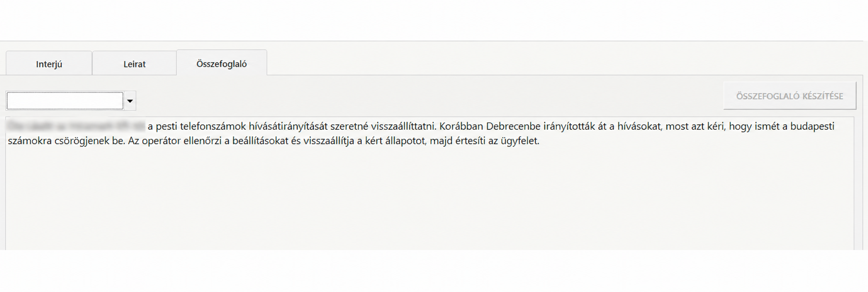Focus the empty combo box field

click(x=65, y=101)
